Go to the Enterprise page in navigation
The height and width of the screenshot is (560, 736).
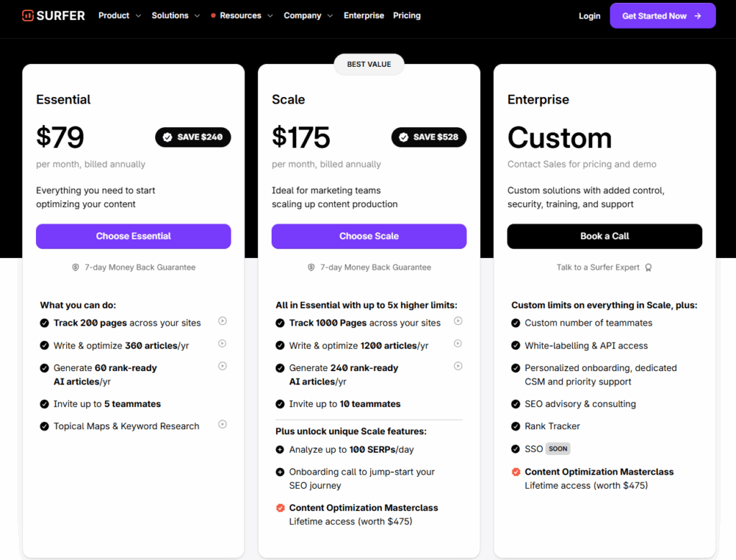click(x=364, y=15)
